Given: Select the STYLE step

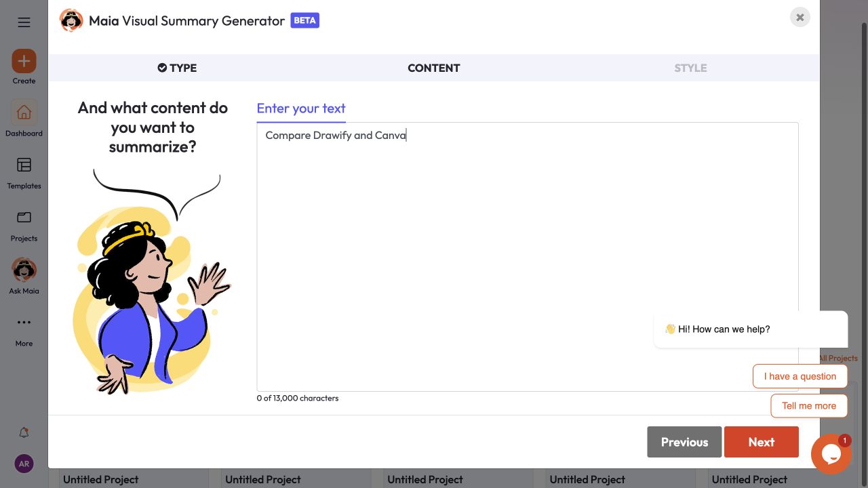Looking at the screenshot, I should tap(690, 68).
